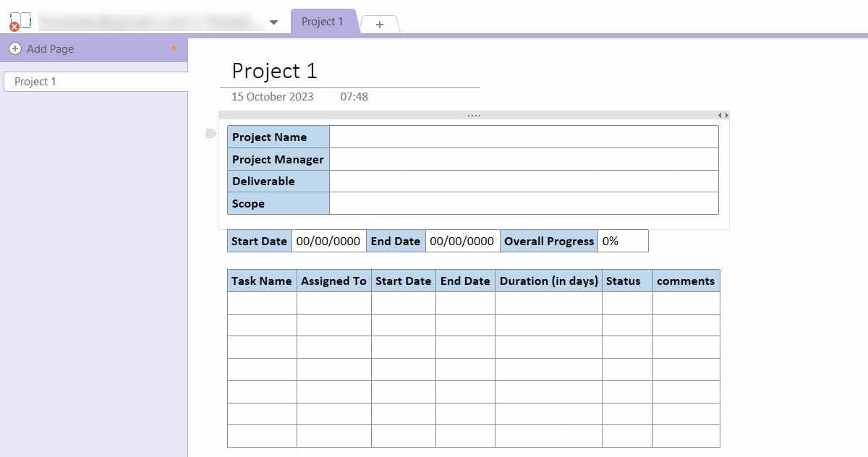This screenshot has height=457, width=868.
Task: Click the task table's End Date header
Action: [x=465, y=281]
